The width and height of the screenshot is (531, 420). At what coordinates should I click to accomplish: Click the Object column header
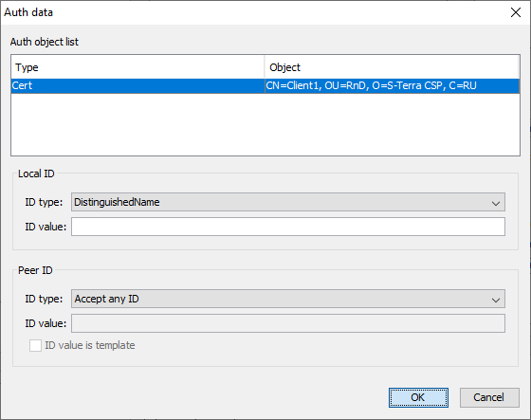point(392,67)
